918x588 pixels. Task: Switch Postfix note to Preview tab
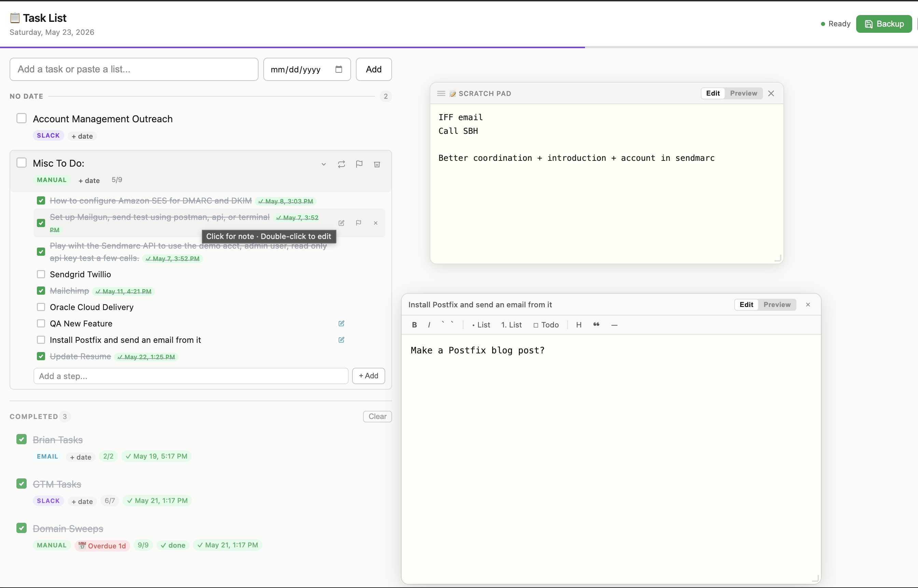click(x=777, y=305)
